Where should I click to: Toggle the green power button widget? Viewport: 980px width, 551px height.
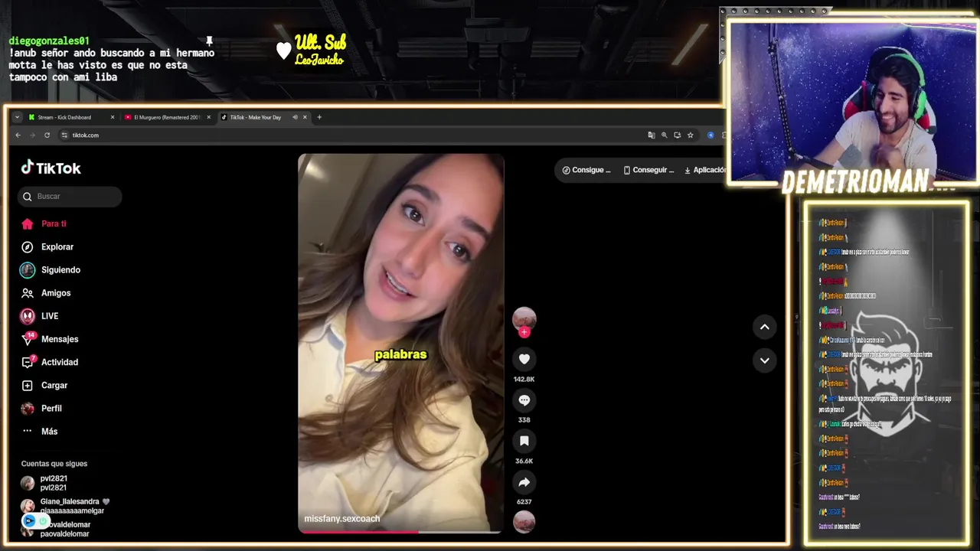[44, 521]
